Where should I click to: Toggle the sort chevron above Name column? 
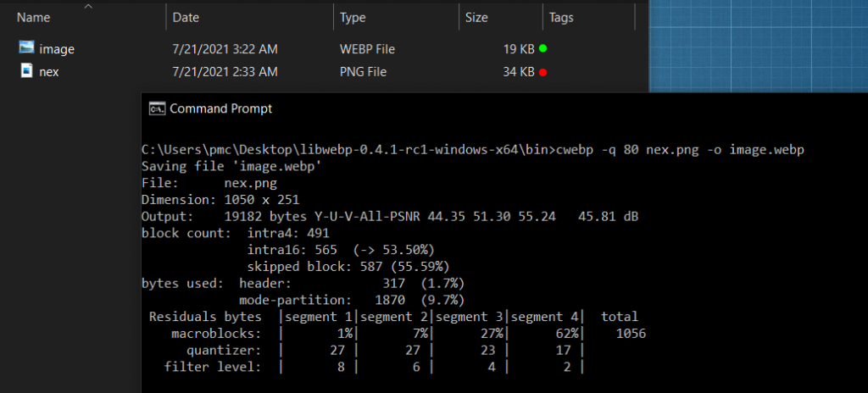point(82,3)
